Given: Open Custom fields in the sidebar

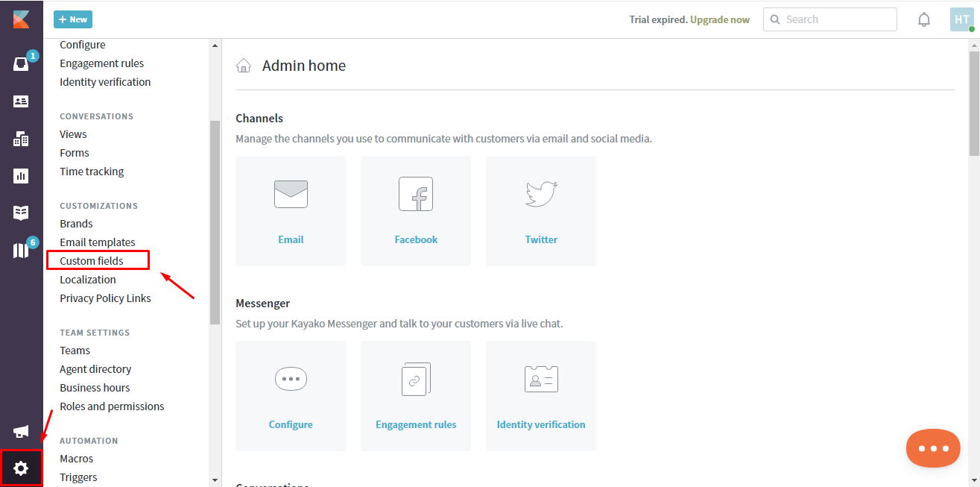Looking at the screenshot, I should point(92,261).
